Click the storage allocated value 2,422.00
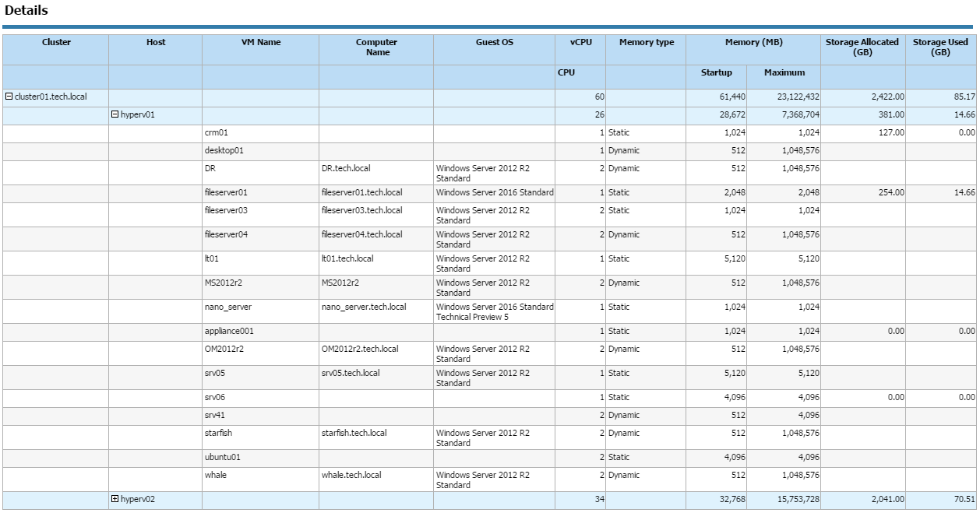Image resolution: width=980 pixels, height=513 pixels. (888, 97)
